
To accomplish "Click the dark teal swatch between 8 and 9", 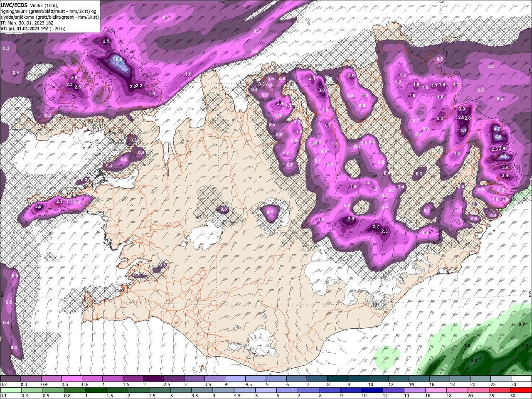I will pyautogui.click(x=337, y=379).
